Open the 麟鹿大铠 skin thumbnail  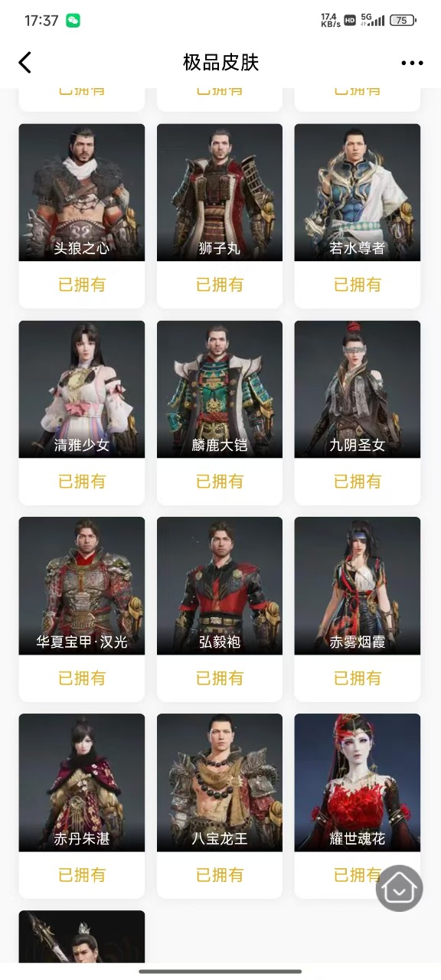point(220,389)
